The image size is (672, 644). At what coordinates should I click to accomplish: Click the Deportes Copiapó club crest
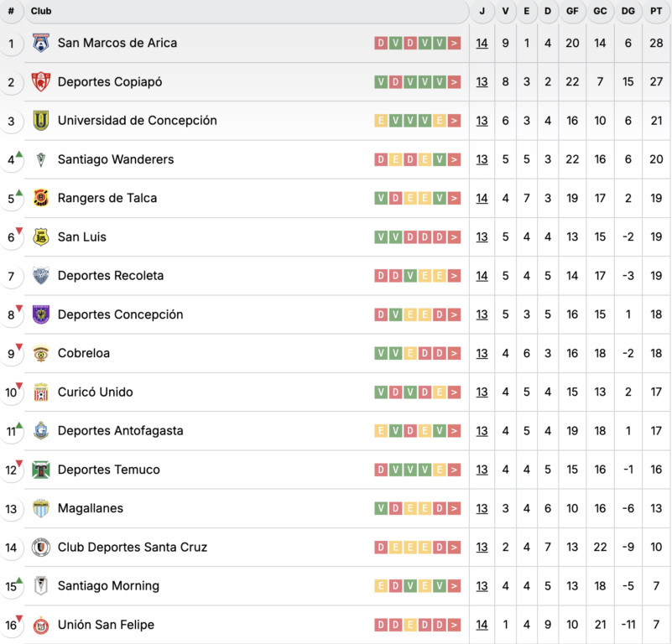[41, 81]
